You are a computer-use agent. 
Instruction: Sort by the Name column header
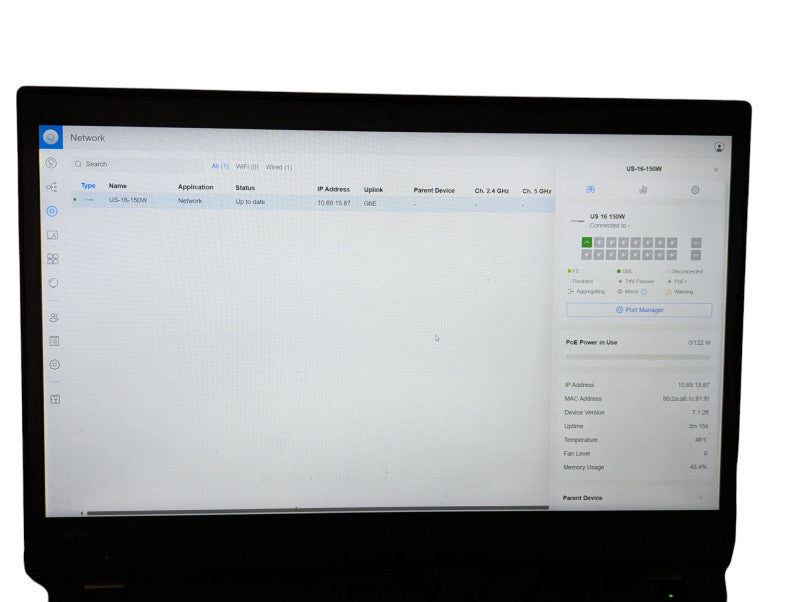point(117,186)
